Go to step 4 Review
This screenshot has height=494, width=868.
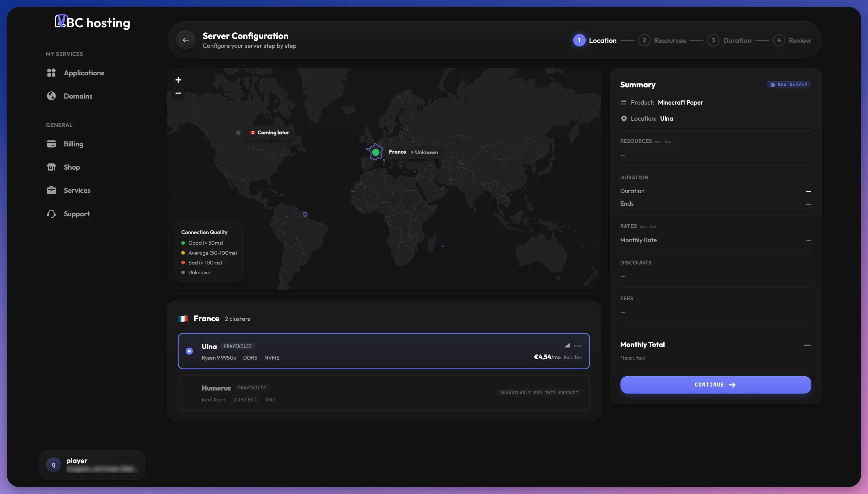(x=792, y=40)
